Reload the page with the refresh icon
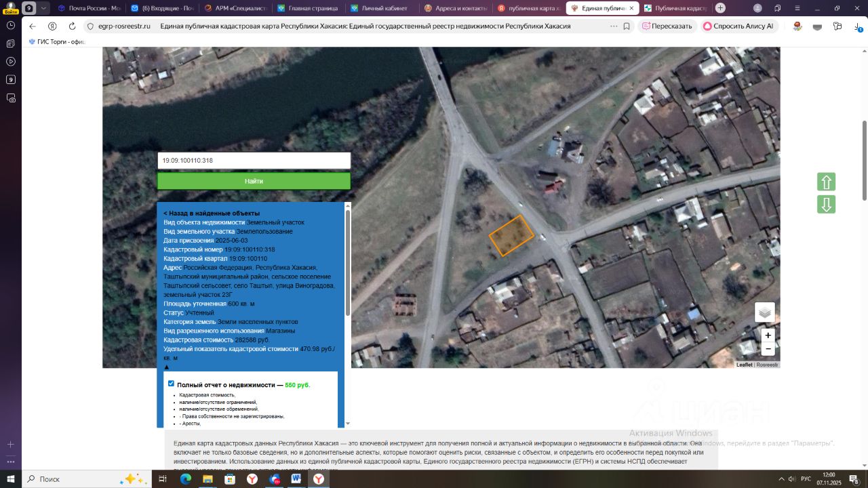Screen dimensions: 868x488 point(72,26)
